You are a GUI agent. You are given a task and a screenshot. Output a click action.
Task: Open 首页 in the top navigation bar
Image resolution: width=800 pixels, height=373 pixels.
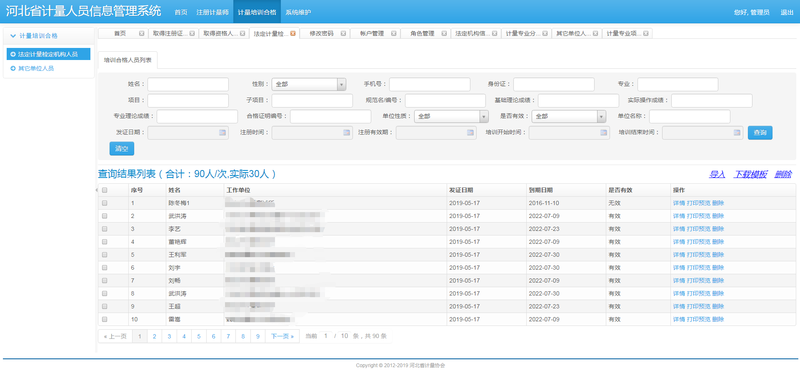tap(181, 12)
